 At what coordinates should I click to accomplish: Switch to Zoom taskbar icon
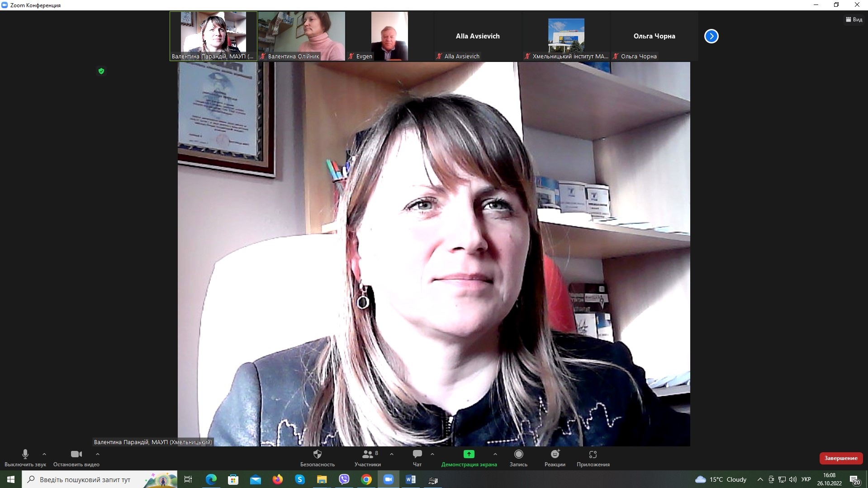pos(389,479)
